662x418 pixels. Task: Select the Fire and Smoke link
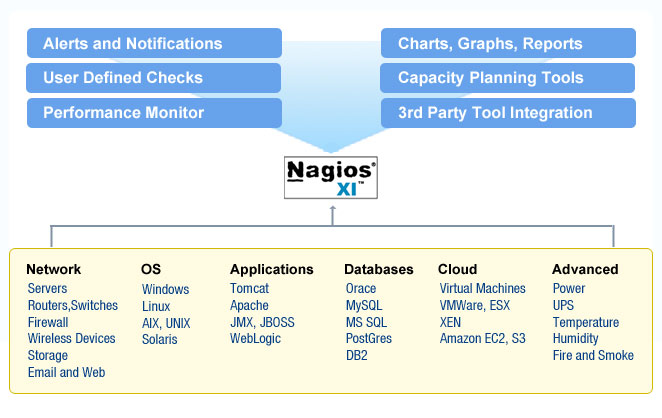[593, 355]
